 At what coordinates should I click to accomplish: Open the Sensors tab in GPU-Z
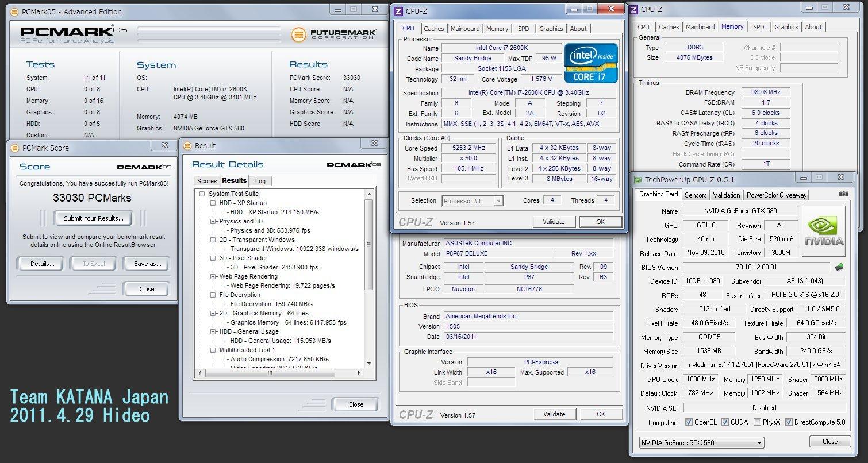click(x=696, y=195)
